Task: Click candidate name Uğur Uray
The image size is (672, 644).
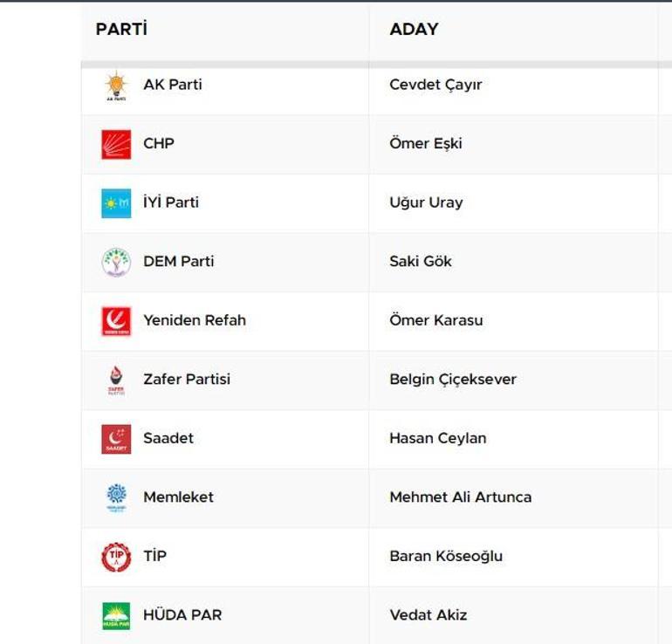Action: (426, 202)
